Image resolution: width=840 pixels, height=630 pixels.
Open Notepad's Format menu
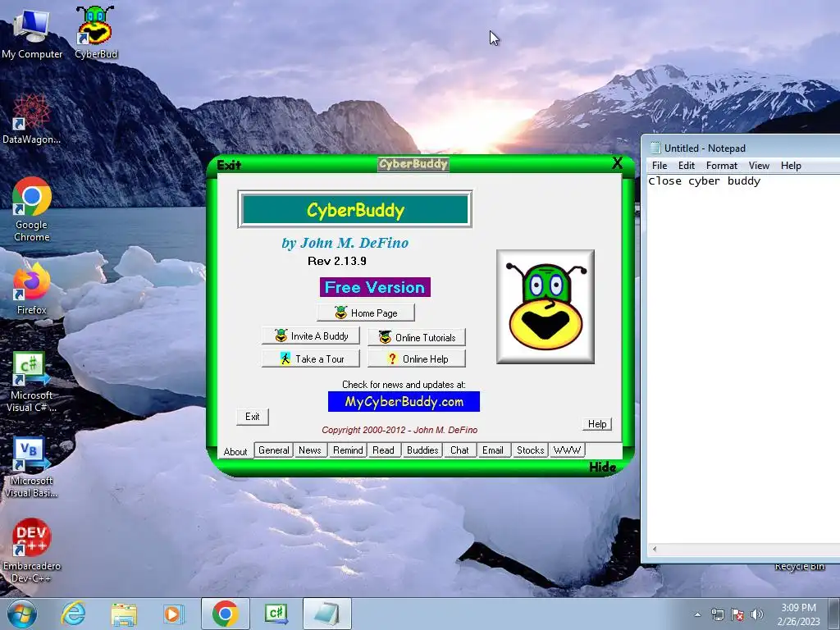722,166
